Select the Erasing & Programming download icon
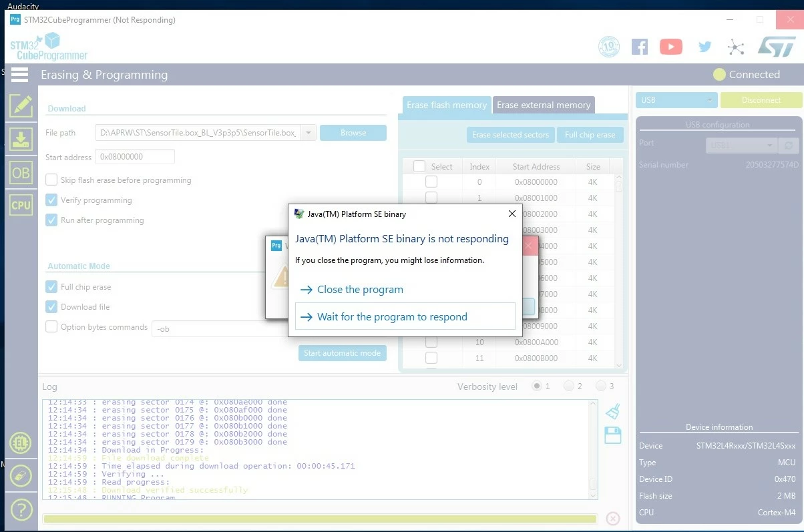804x532 pixels. coord(21,139)
